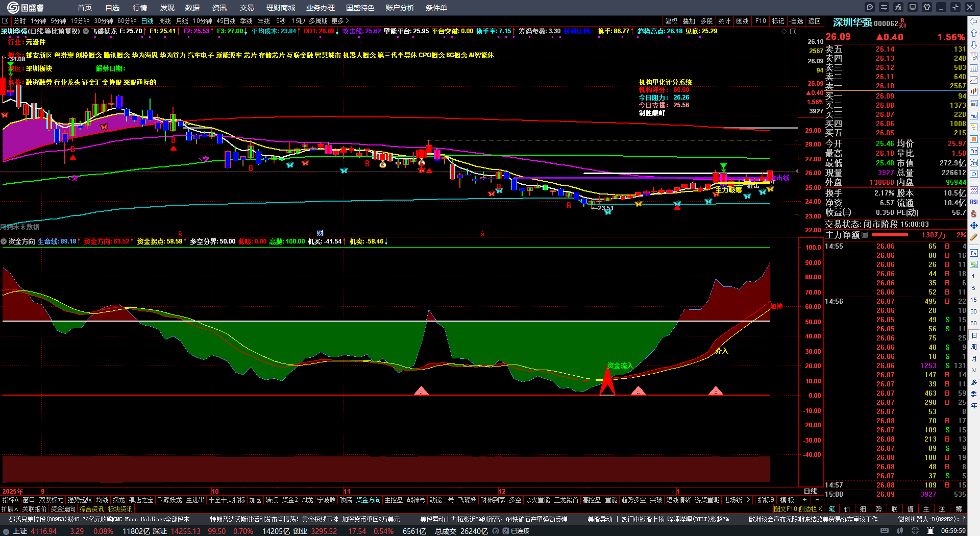The width and height of the screenshot is (980, 536).
Task: Expand the 更多 period options
Action: pyautogui.click(x=340, y=21)
